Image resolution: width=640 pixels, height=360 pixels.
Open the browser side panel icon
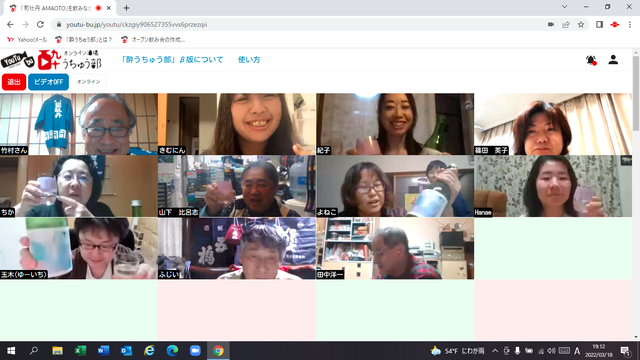[599, 24]
